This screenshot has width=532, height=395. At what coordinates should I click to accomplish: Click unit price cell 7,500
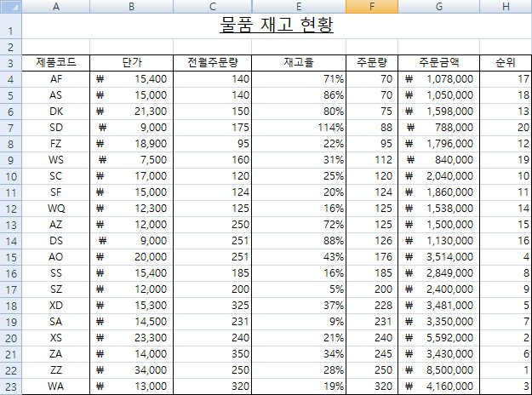point(132,160)
